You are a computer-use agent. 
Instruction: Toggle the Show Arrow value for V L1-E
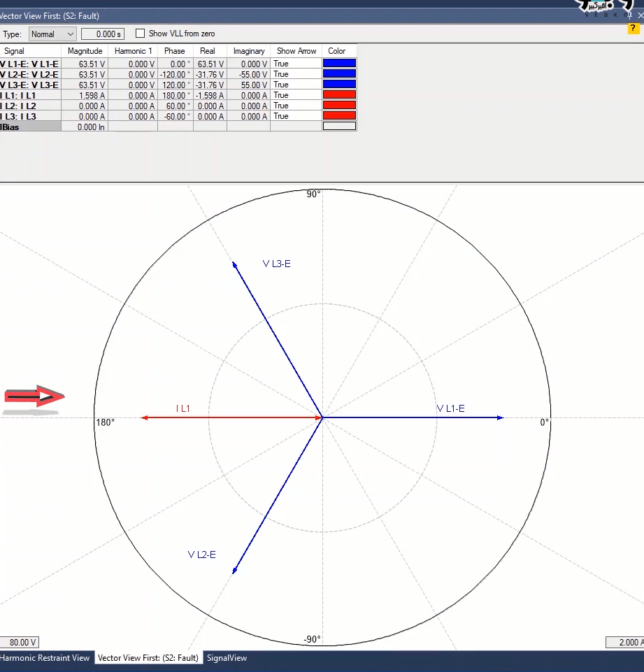coord(281,64)
